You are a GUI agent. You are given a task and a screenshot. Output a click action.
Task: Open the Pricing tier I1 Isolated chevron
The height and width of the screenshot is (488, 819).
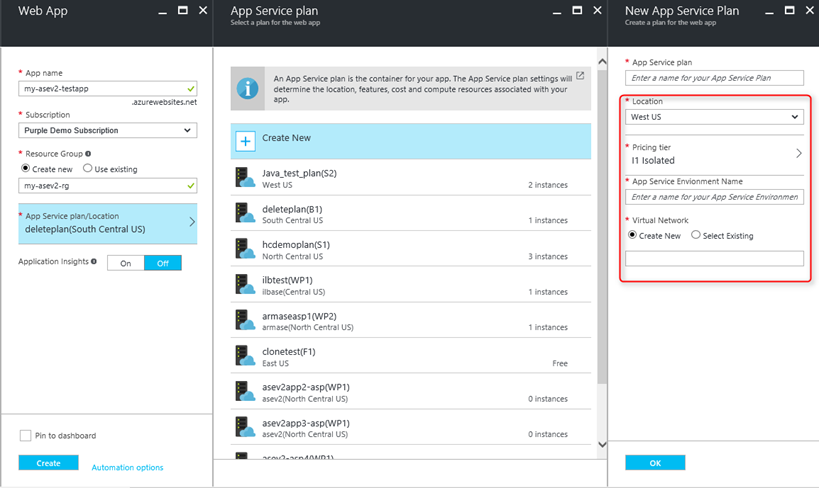coord(799,153)
